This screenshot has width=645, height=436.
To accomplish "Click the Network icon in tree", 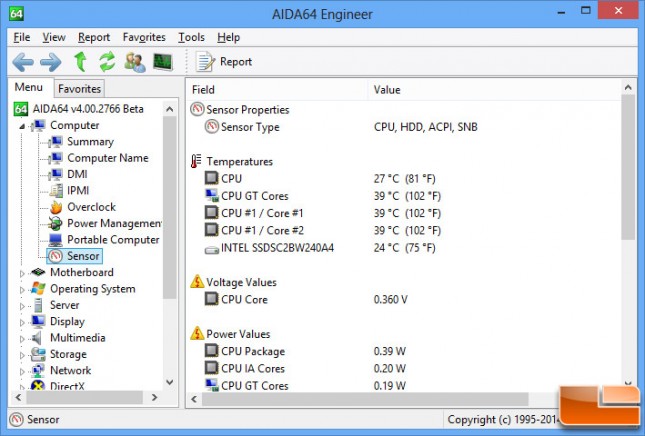I will click(38, 371).
